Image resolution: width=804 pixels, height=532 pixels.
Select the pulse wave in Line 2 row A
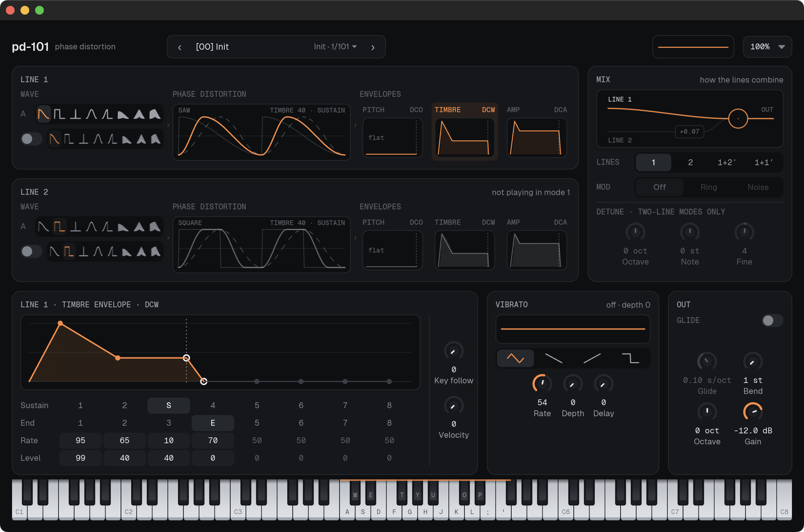pos(75,227)
